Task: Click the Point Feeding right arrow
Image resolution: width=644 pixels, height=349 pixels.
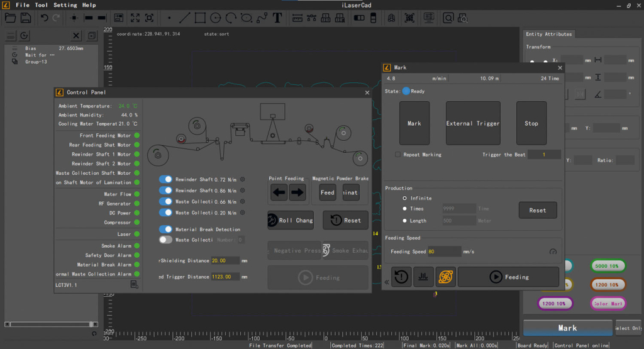Action: [x=297, y=192]
